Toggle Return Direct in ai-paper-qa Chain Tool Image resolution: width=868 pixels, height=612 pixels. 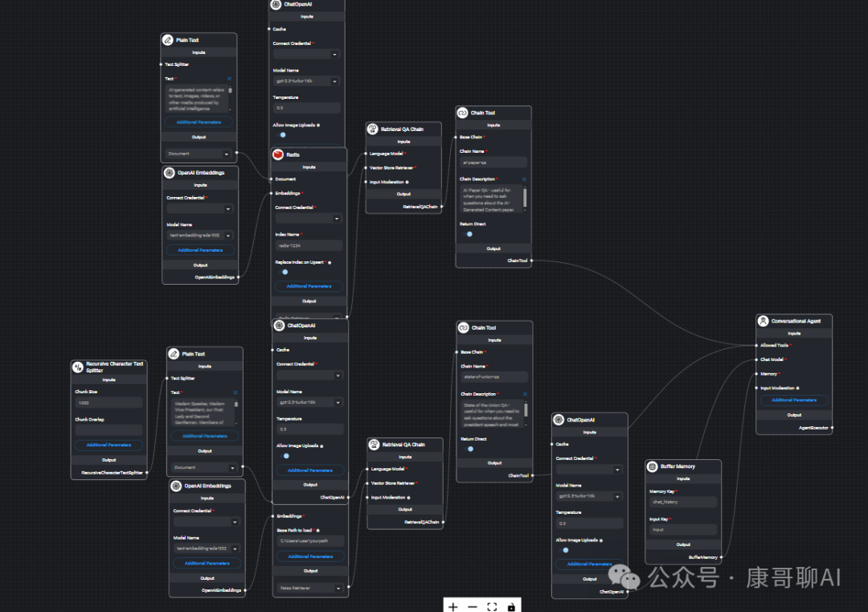point(467,234)
